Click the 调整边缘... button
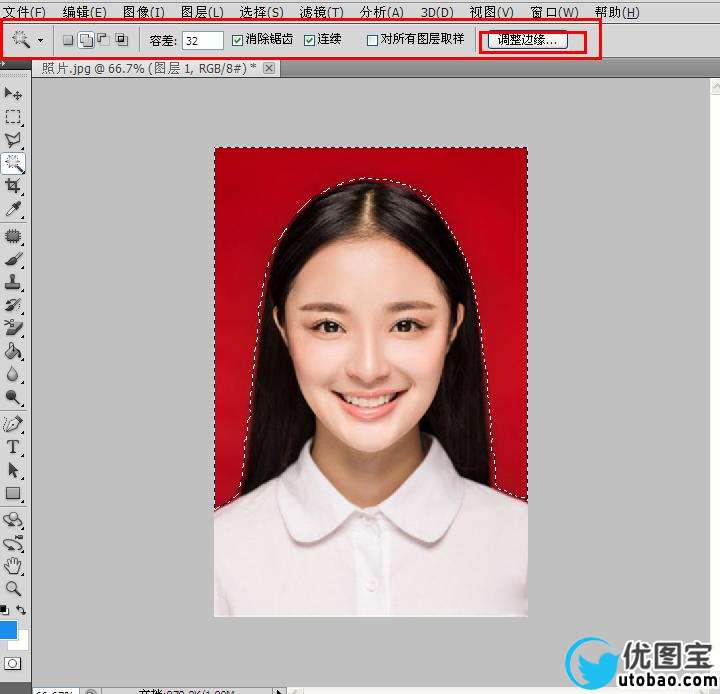Image resolution: width=720 pixels, height=694 pixels. [x=527, y=41]
